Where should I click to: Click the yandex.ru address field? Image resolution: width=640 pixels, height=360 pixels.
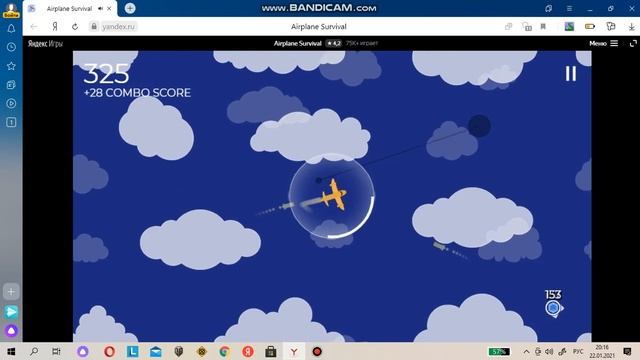point(118,27)
